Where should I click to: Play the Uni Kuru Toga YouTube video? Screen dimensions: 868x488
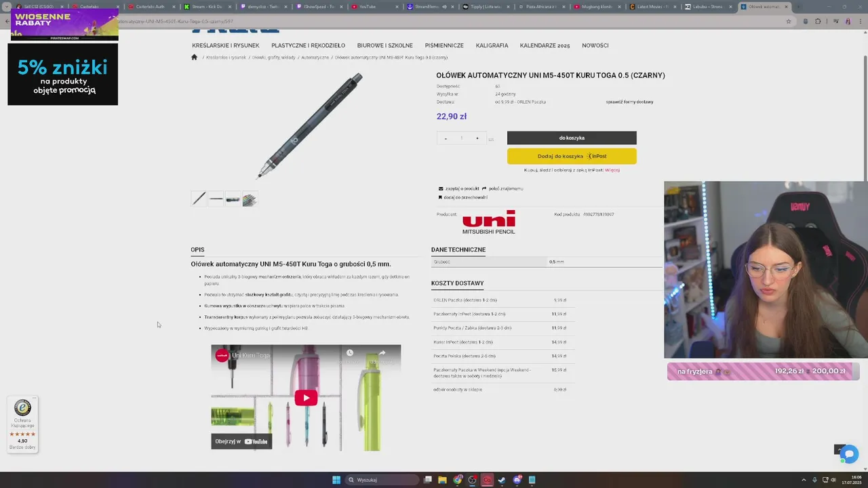[306, 398]
